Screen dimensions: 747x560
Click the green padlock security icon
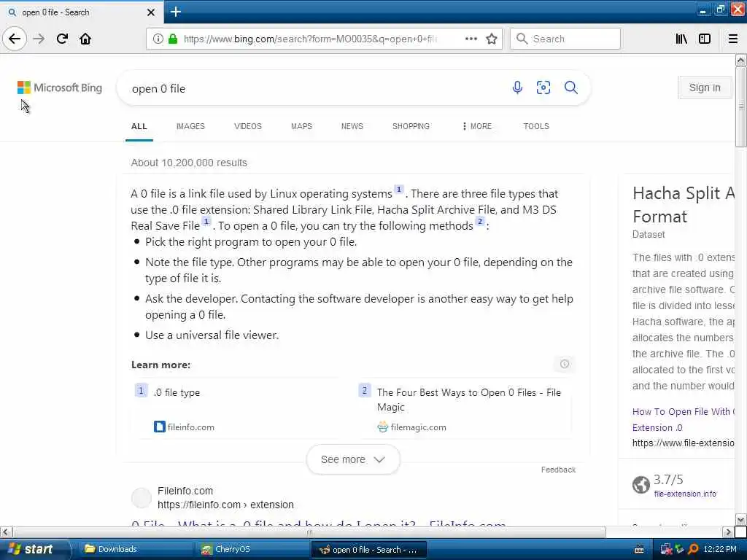173,39
